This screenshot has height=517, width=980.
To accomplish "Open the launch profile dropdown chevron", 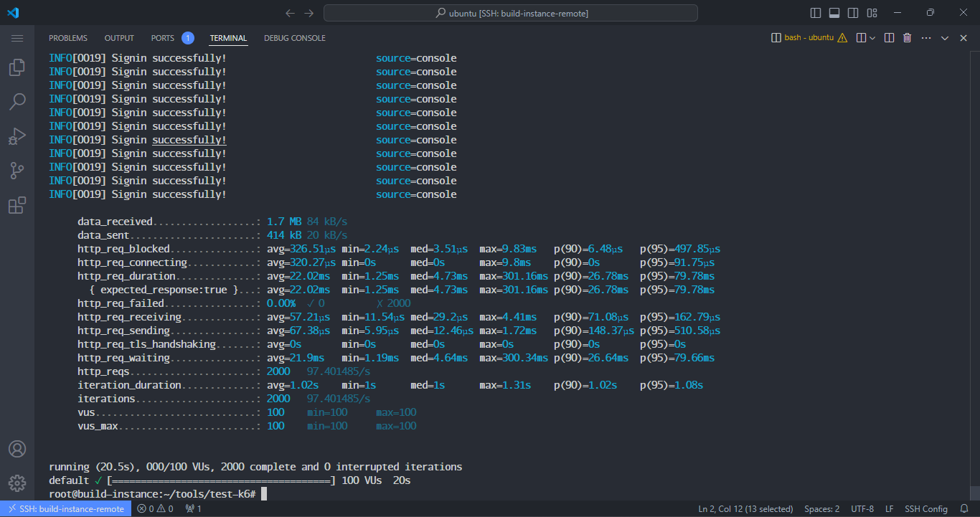I will [872, 38].
